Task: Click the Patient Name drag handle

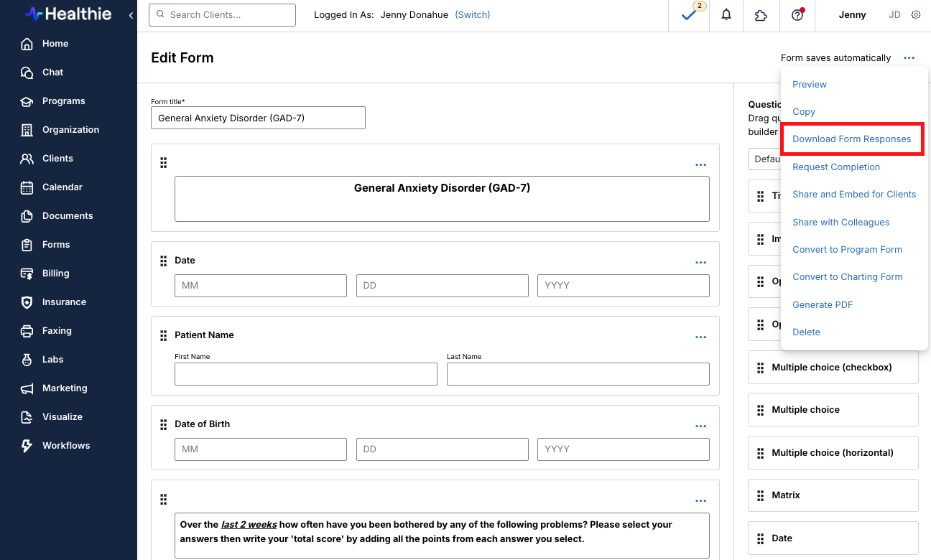Action: [163, 335]
